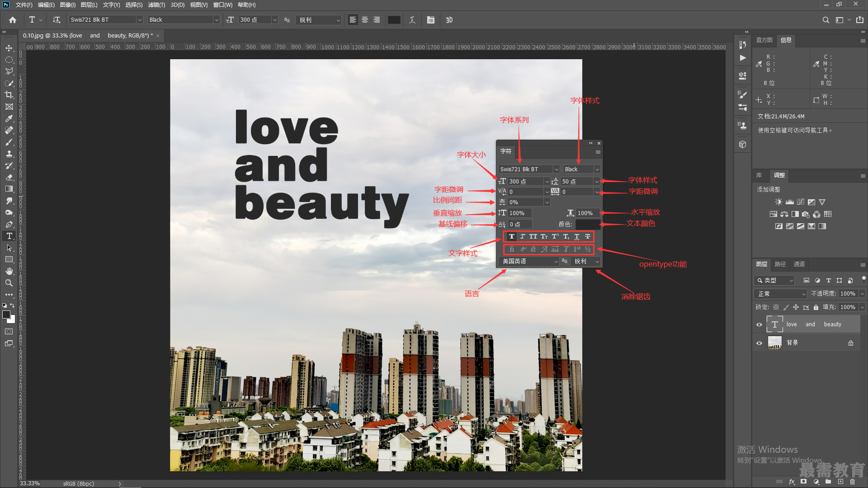The image size is (868, 488).
Task: Select the History Brush tool
Action: pyautogui.click(x=9, y=165)
